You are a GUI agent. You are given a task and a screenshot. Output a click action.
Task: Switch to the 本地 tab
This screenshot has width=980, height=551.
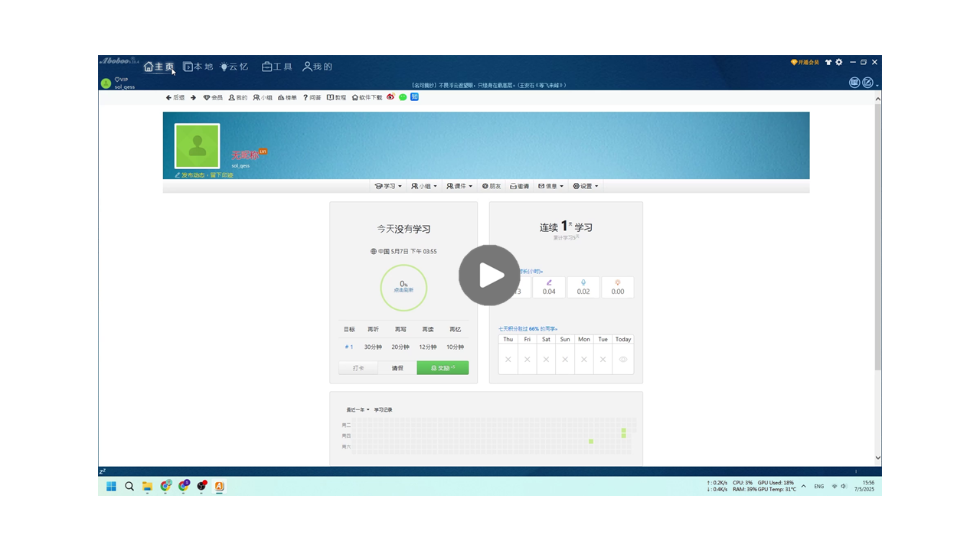(x=198, y=67)
